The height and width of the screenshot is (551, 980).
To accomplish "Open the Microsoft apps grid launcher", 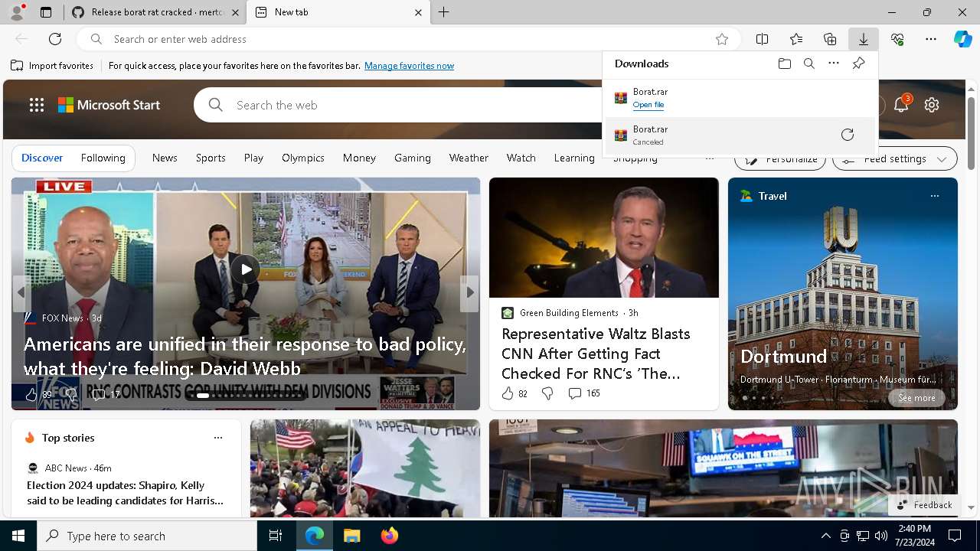I will tap(37, 105).
